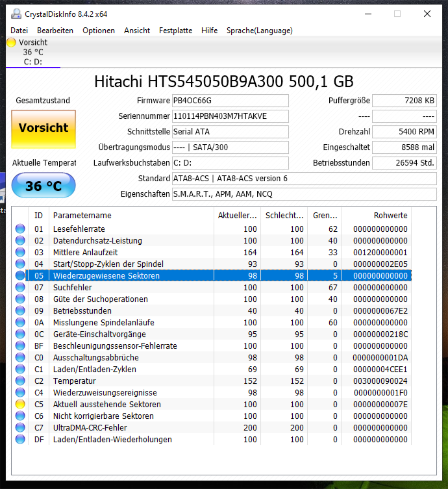This screenshot has width=448, height=489.
Task: Click the status icon of the Laden/Entladen-Wiederholungen row
Action: tap(20, 439)
